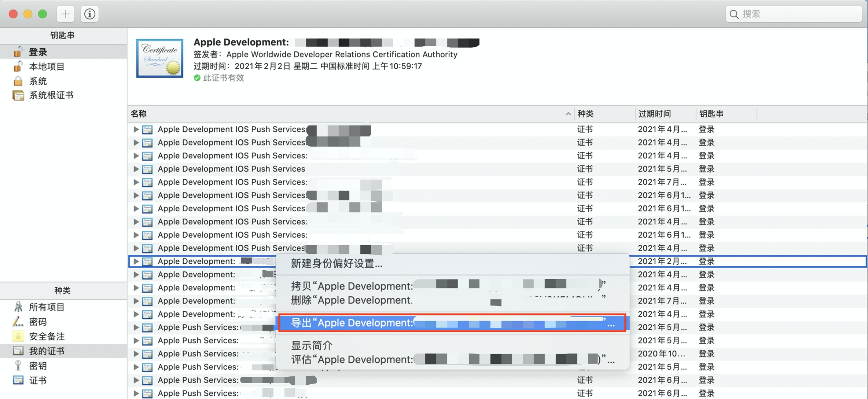Click the large Certificate Standard thumbnail
Viewport: 868px width, 399px height.
pos(160,58)
